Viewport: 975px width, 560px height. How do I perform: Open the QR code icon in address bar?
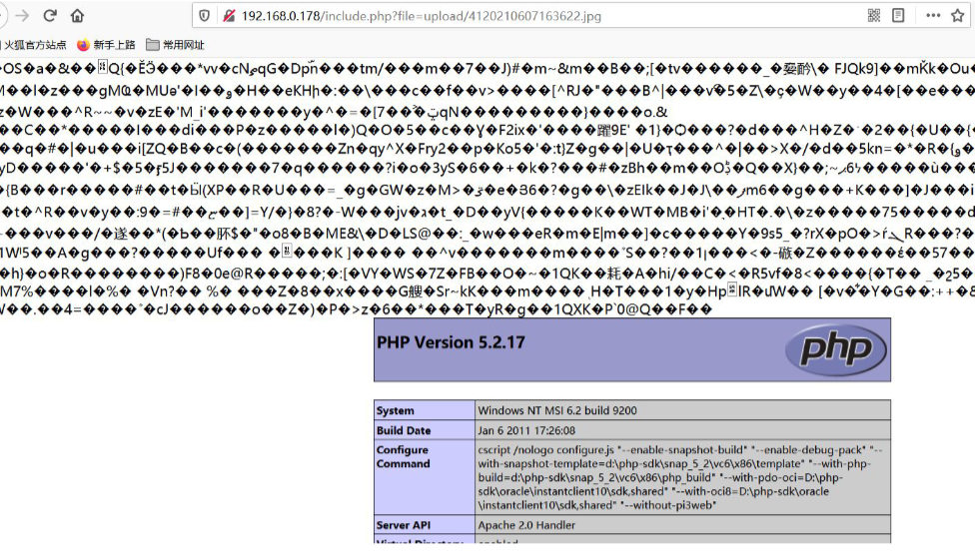coord(874,16)
